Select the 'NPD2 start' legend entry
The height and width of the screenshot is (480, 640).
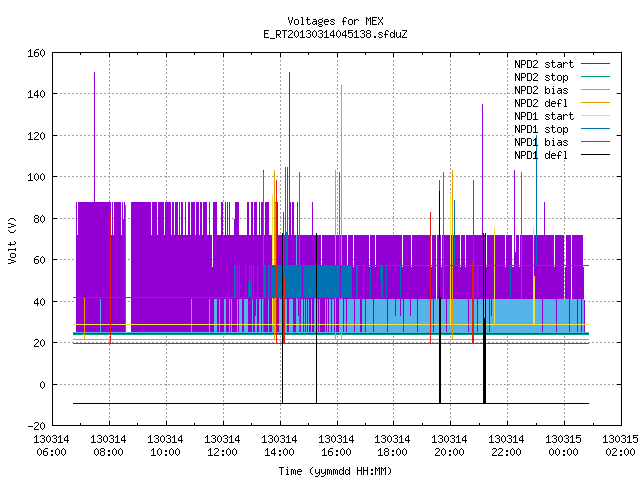tap(544, 64)
